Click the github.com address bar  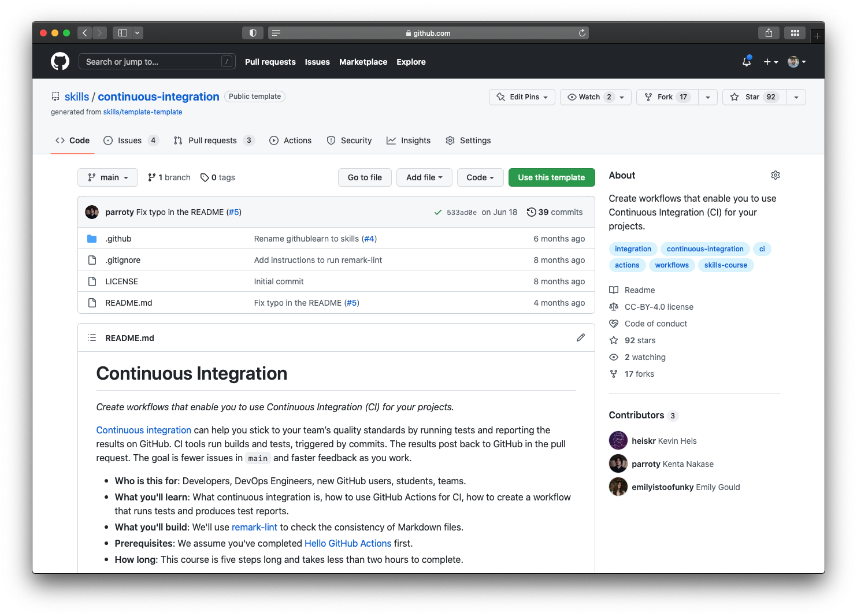tap(428, 33)
